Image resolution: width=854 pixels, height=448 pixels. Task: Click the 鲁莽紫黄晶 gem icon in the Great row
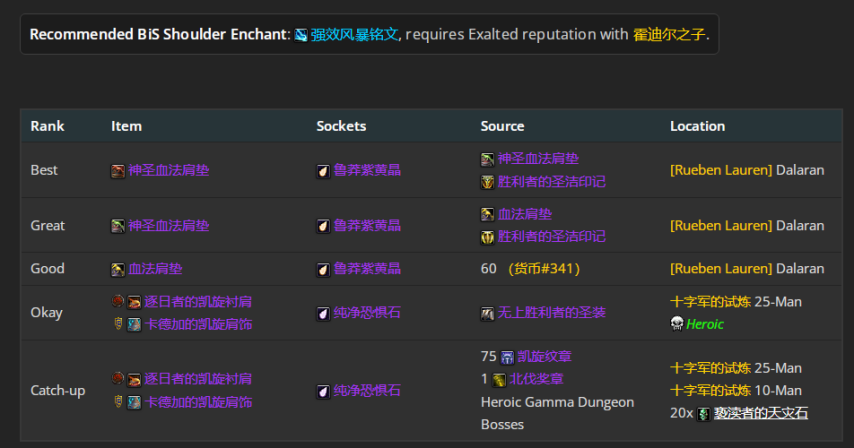click(x=324, y=226)
